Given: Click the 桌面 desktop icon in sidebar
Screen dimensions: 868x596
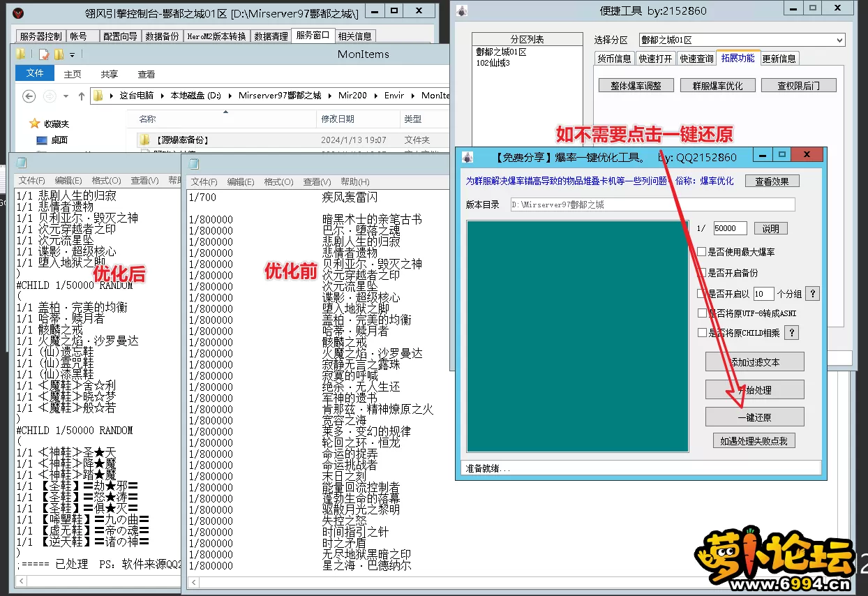Looking at the screenshot, I should pyautogui.click(x=42, y=140).
